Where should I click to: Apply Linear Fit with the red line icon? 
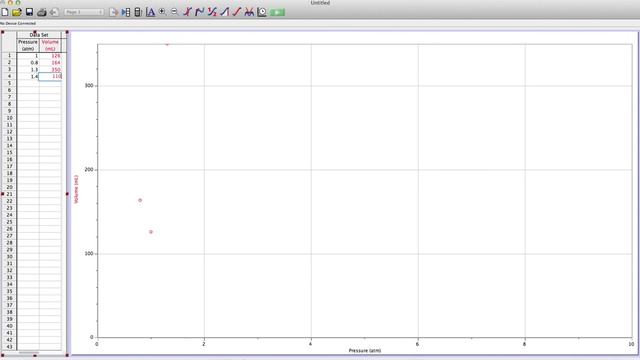pos(237,12)
